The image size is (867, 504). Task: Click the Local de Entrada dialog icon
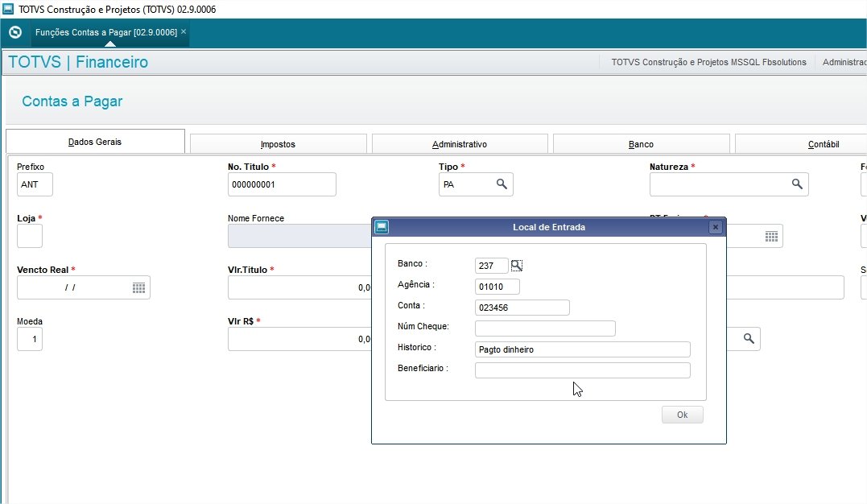pyautogui.click(x=382, y=227)
